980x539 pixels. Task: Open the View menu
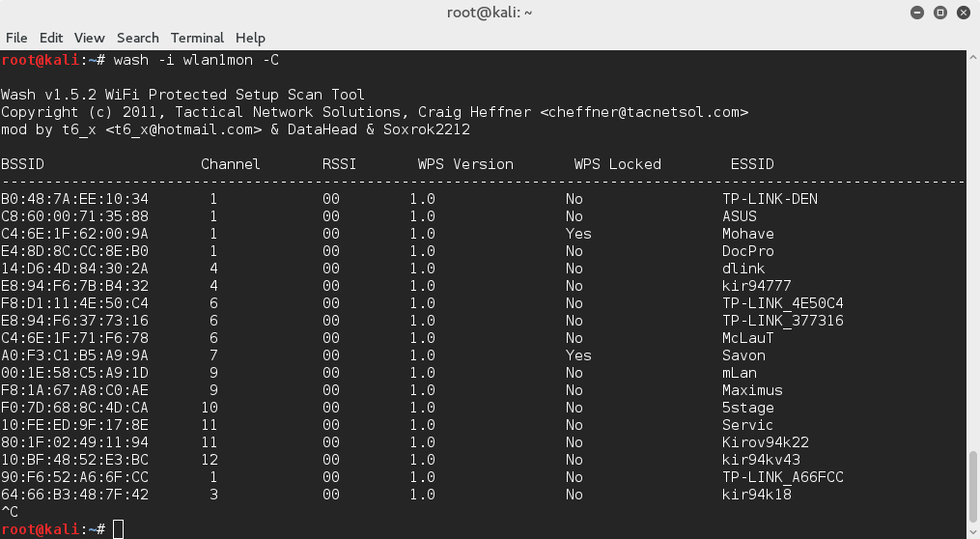click(89, 38)
